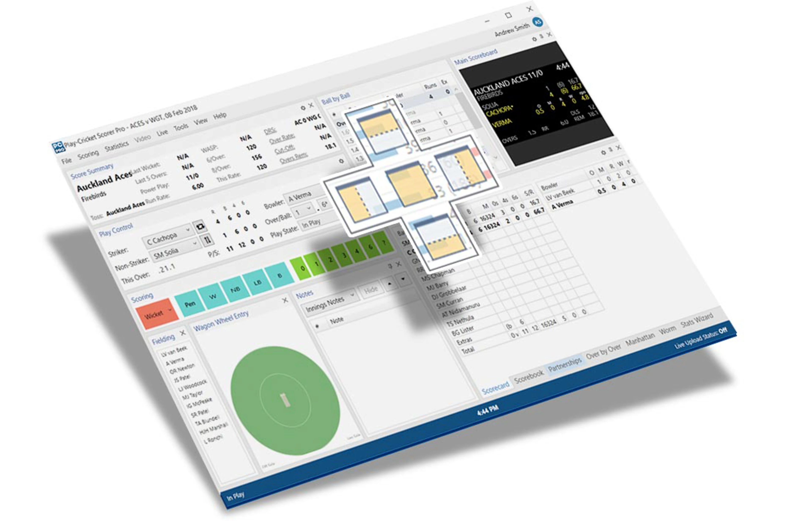Open the File menu
This screenshot has height=521, width=812.
pos(67,160)
